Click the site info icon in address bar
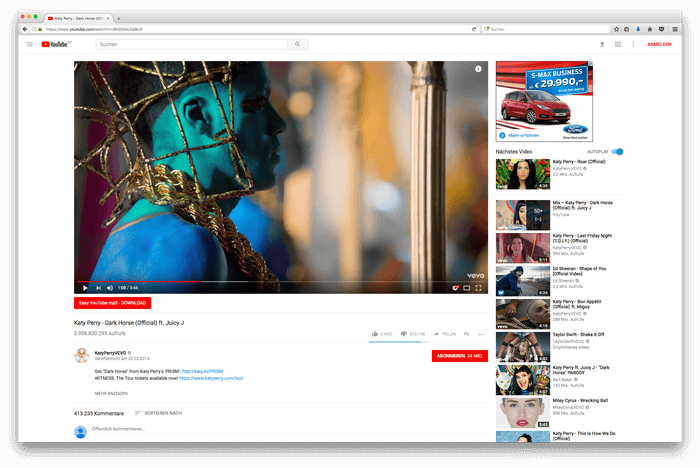 [x=34, y=29]
